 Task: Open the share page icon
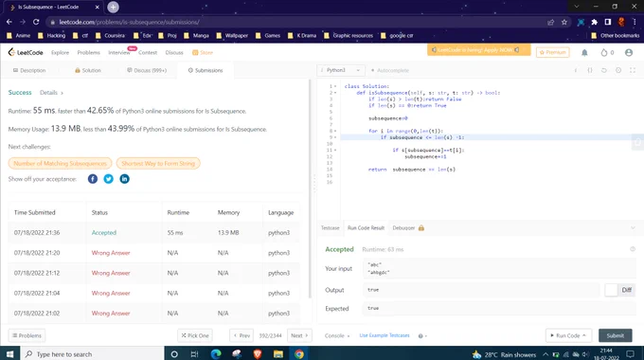(x=551, y=22)
